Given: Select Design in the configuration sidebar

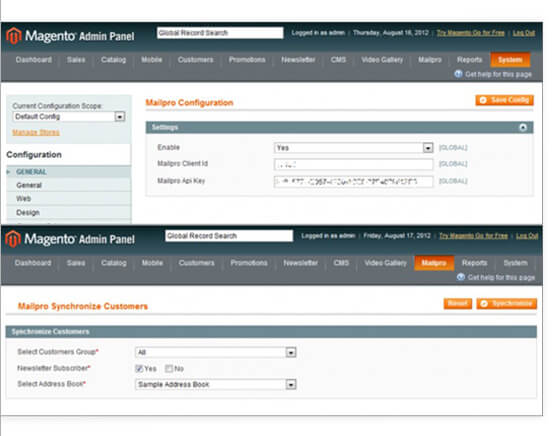Looking at the screenshot, I should pyautogui.click(x=69, y=212).
